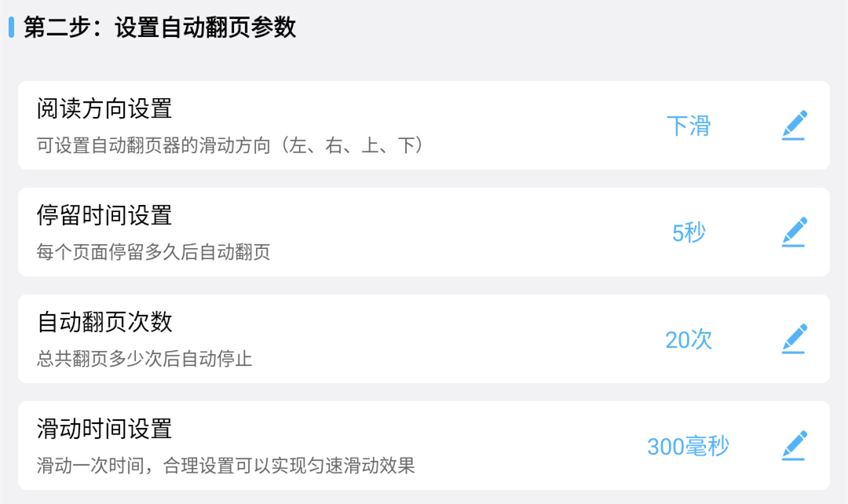This screenshot has width=848, height=504.
Task: Open the 自动翻页次数 settings card
Action: [x=424, y=339]
